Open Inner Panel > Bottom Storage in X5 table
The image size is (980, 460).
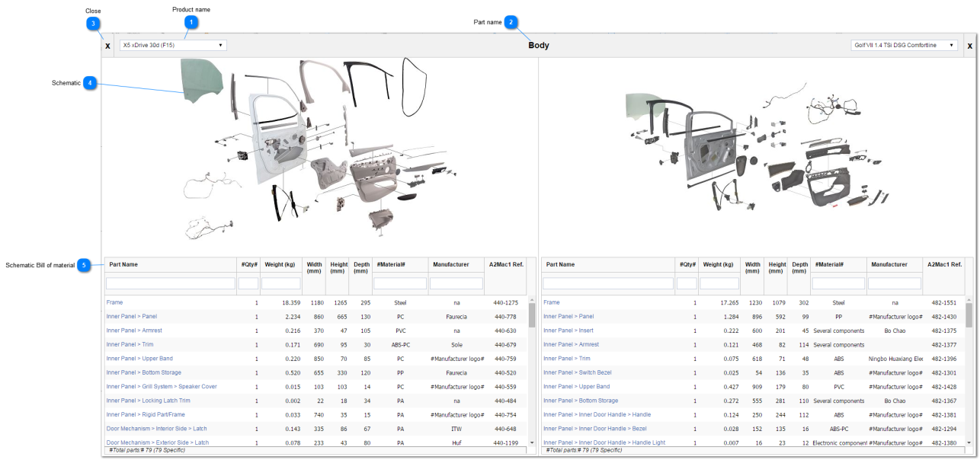pyautogui.click(x=144, y=372)
